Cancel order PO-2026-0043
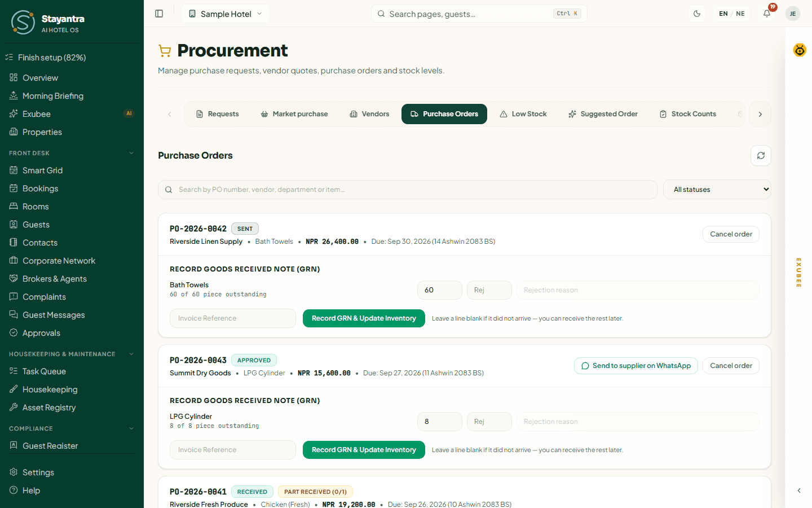This screenshot has width=812, height=508. pyautogui.click(x=731, y=366)
